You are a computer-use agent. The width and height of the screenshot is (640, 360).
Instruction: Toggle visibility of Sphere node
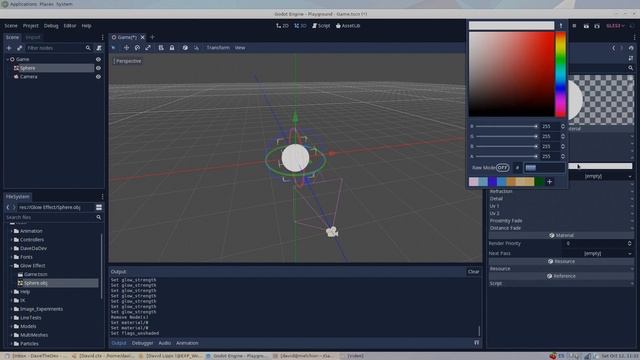click(x=98, y=68)
